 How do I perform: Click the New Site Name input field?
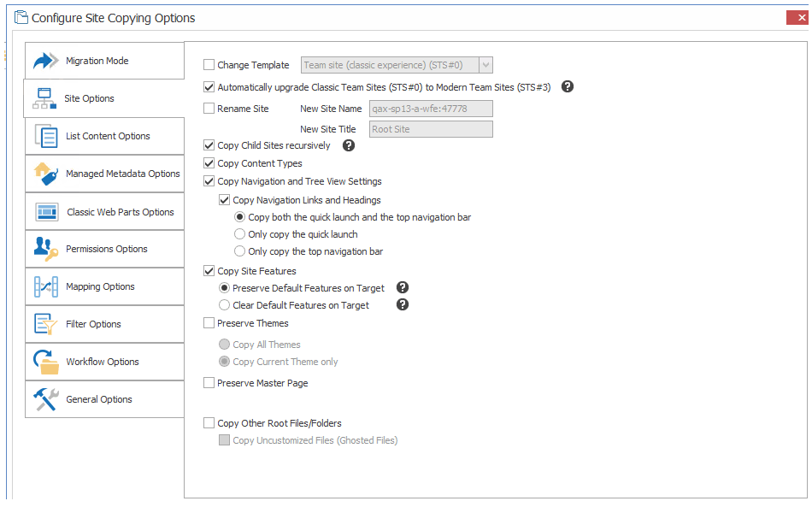(430, 109)
